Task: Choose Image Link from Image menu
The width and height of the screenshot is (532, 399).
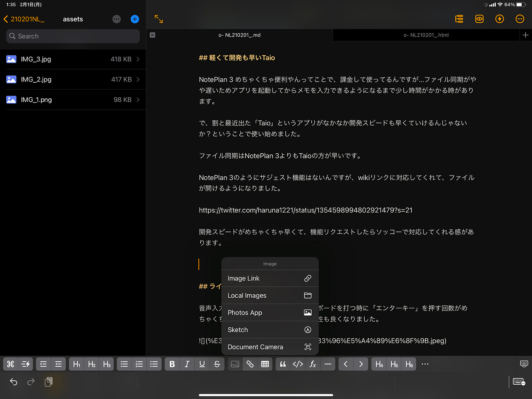Action: pos(270,278)
